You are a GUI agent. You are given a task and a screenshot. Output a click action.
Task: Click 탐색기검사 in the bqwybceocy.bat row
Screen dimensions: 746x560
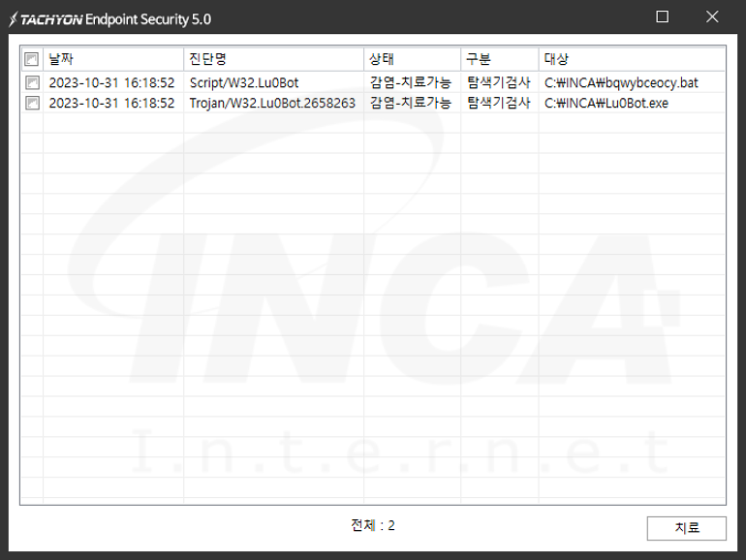click(x=499, y=82)
